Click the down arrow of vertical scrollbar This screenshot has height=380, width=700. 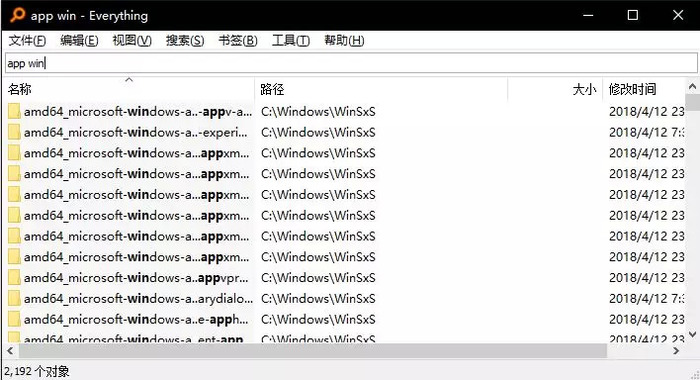tap(692, 334)
